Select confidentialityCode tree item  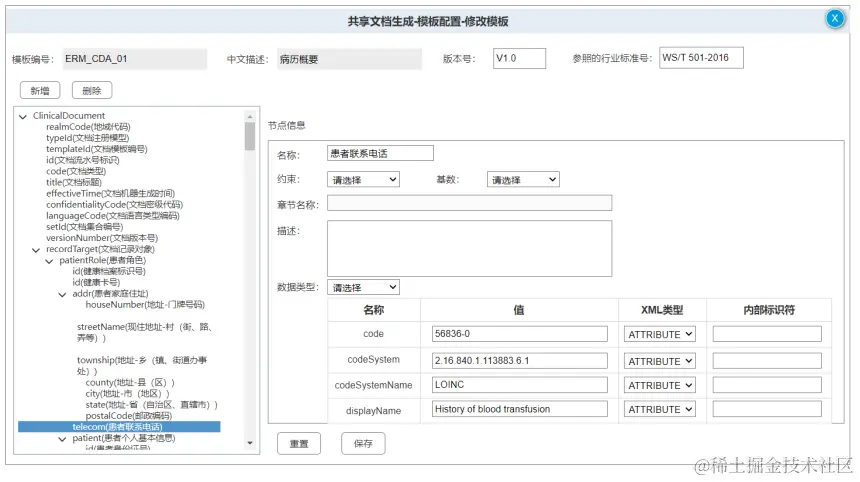[115, 205]
